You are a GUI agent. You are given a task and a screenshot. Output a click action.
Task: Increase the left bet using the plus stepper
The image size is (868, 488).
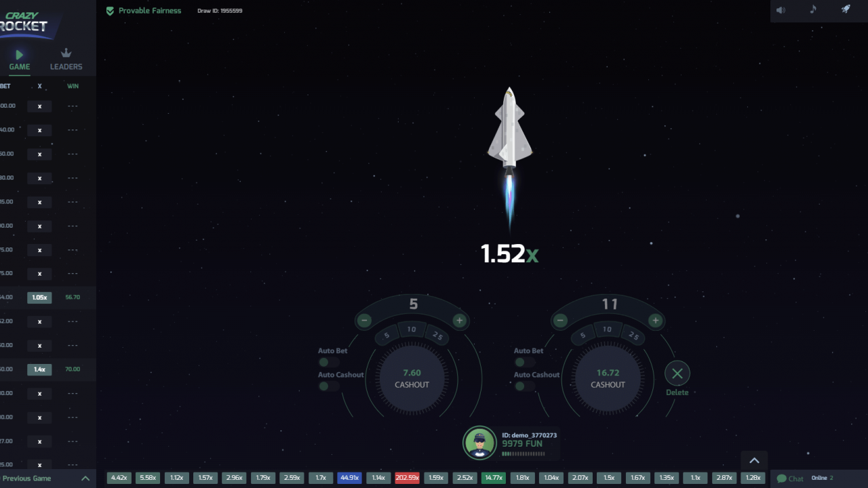point(459,320)
